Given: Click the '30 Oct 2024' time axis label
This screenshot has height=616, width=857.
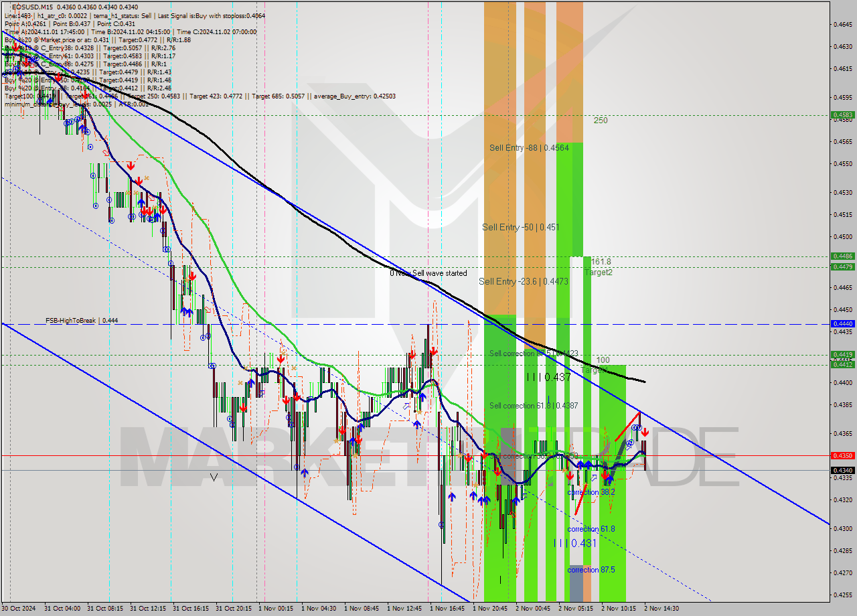Looking at the screenshot, I should click(x=19, y=609).
